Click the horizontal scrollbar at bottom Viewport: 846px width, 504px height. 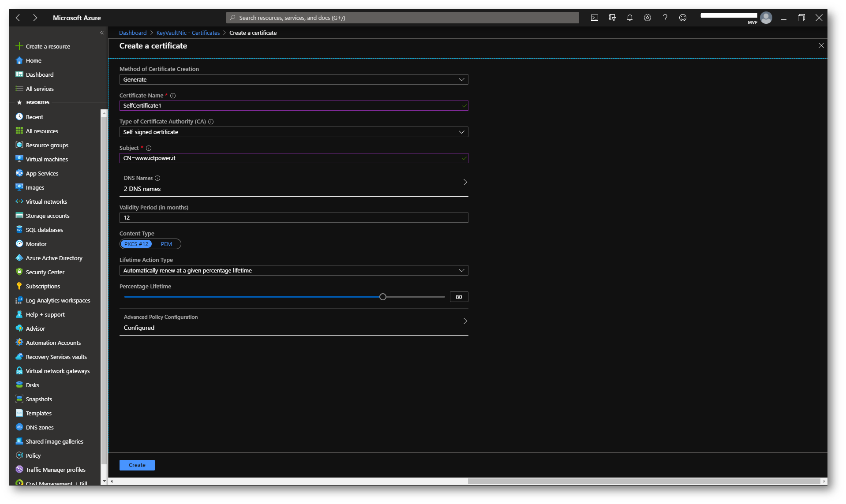(x=644, y=481)
